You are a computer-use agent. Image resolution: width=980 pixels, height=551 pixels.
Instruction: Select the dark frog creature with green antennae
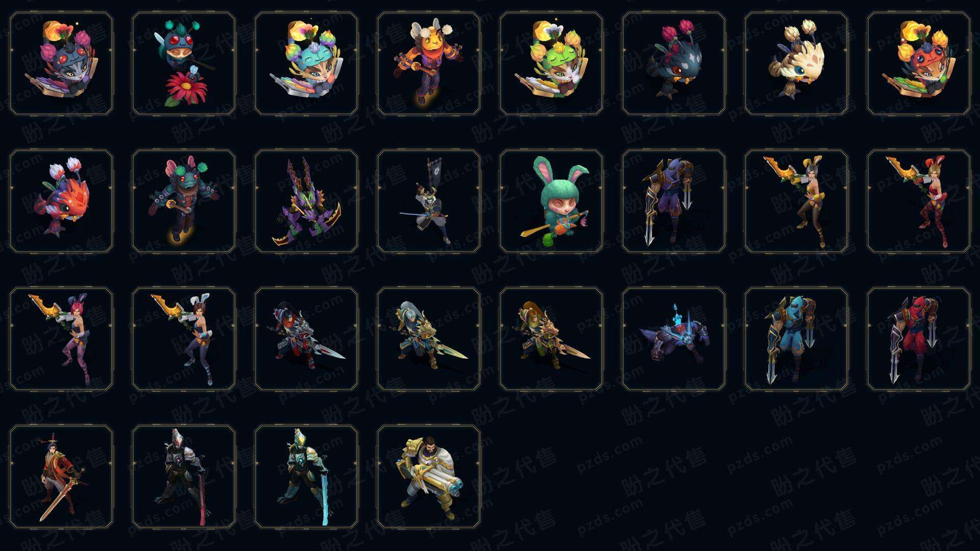tap(184, 201)
